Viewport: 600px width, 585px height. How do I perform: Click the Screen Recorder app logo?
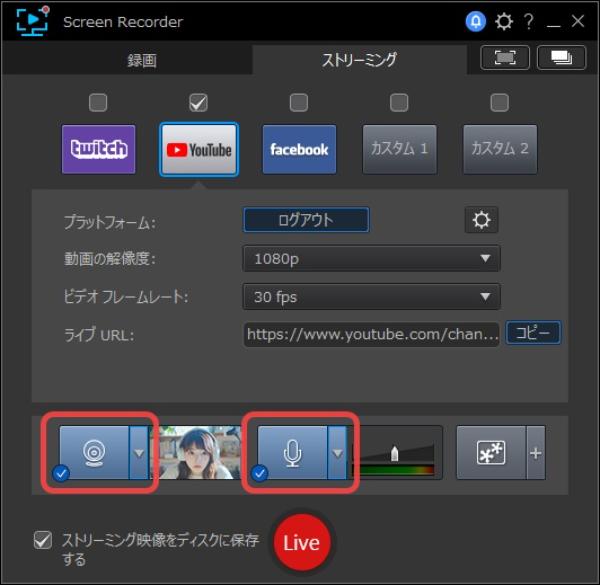[x=33, y=21]
